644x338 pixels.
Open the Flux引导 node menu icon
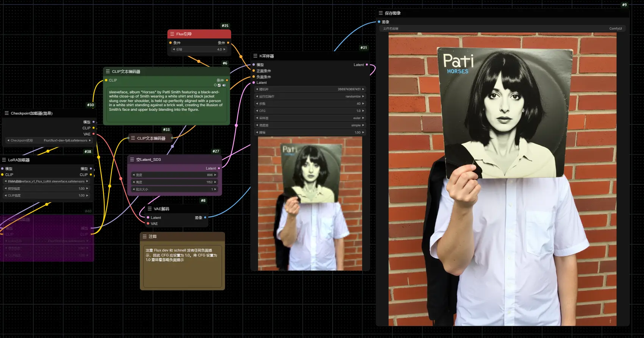point(172,34)
